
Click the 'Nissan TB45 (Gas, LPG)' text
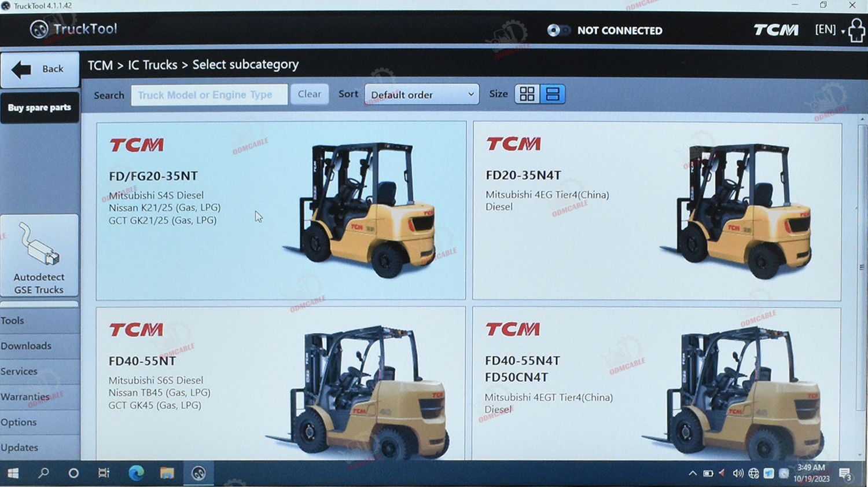coord(160,393)
